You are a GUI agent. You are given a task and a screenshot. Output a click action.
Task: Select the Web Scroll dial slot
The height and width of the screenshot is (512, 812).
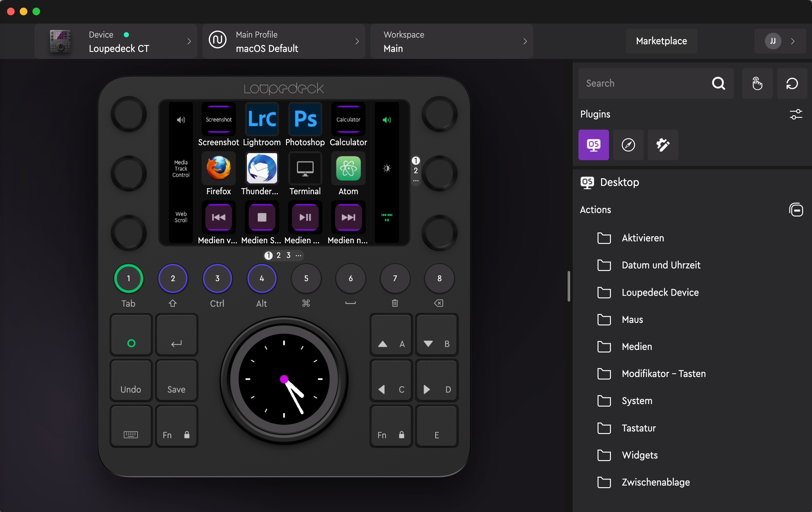[x=181, y=217]
